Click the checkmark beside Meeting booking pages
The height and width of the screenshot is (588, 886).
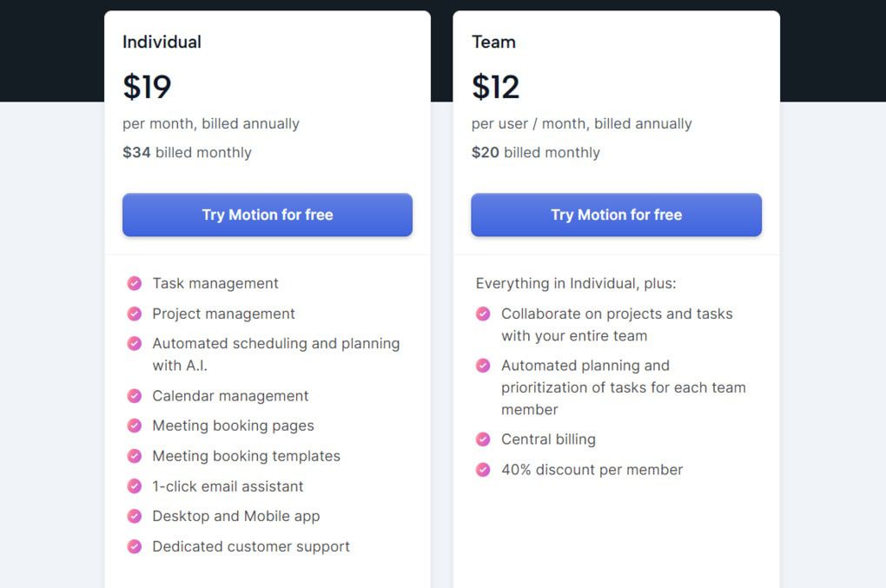coord(135,426)
